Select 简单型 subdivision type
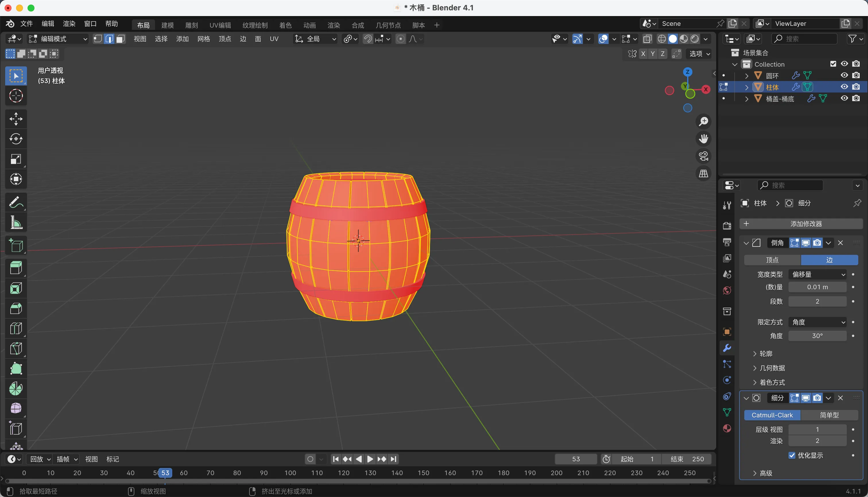 [x=829, y=415]
